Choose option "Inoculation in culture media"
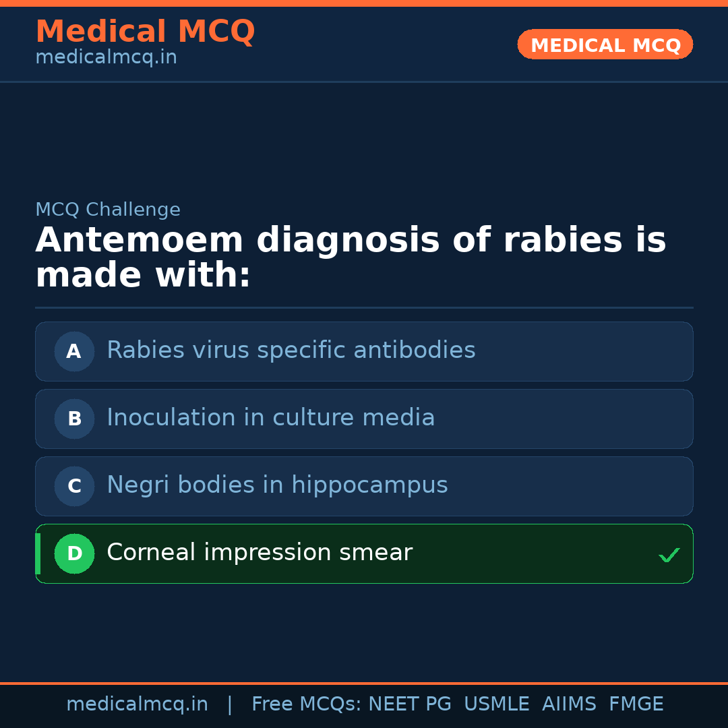The width and height of the screenshot is (728, 728). point(271,418)
